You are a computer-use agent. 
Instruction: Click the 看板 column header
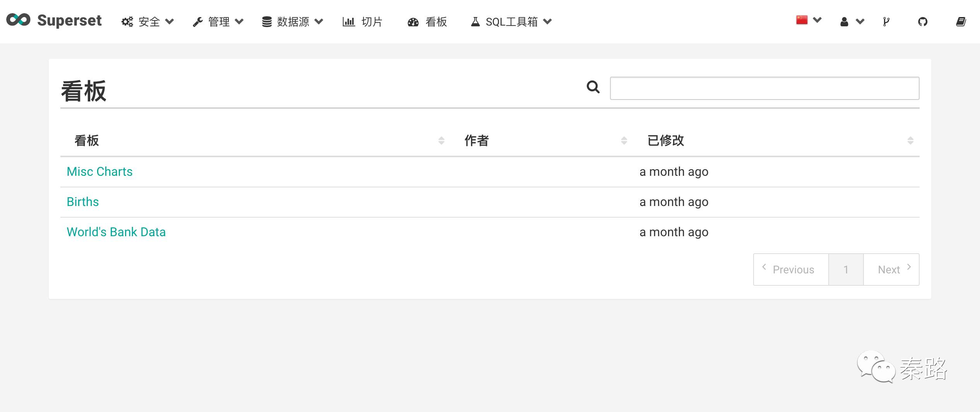(87, 141)
